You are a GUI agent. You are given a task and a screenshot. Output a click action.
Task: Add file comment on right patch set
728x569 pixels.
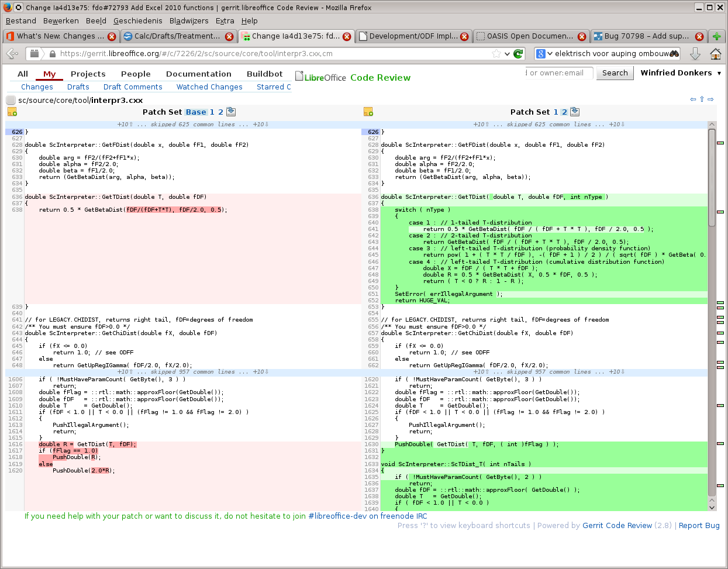pos(368,112)
